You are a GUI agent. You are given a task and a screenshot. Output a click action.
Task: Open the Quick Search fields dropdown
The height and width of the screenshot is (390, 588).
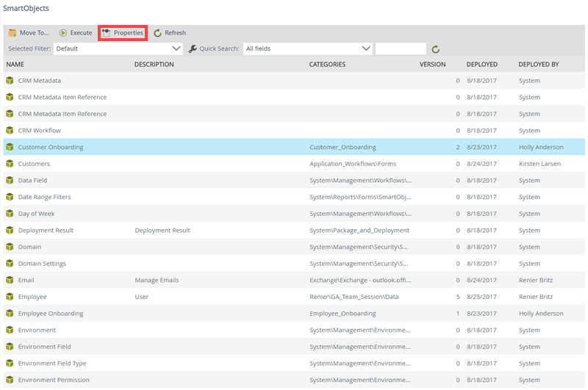click(366, 49)
